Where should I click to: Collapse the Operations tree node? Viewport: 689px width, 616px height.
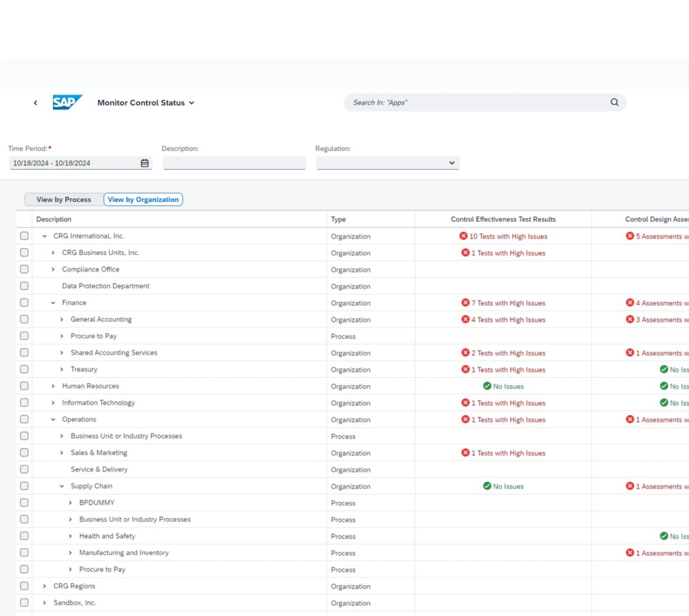[x=53, y=419]
